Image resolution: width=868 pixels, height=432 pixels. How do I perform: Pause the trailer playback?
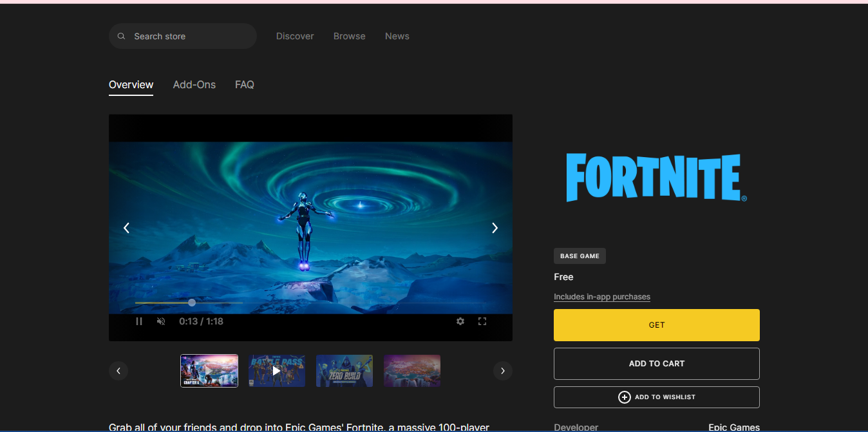click(x=139, y=321)
